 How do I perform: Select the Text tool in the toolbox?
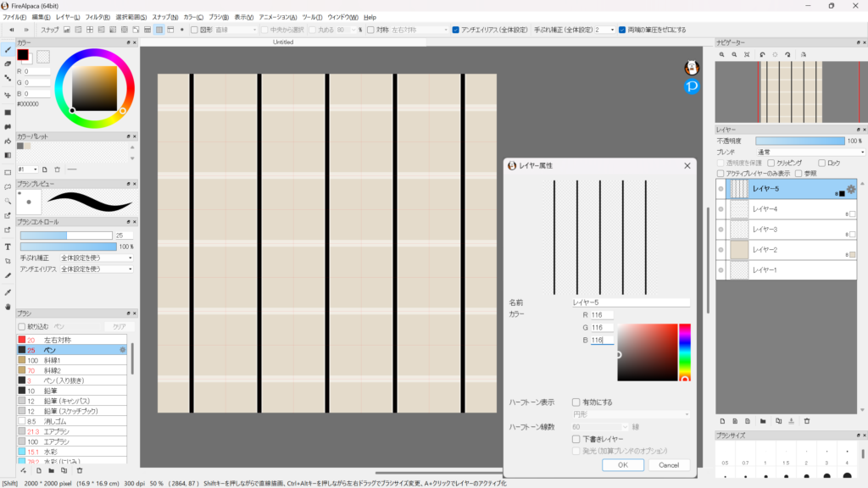8,247
